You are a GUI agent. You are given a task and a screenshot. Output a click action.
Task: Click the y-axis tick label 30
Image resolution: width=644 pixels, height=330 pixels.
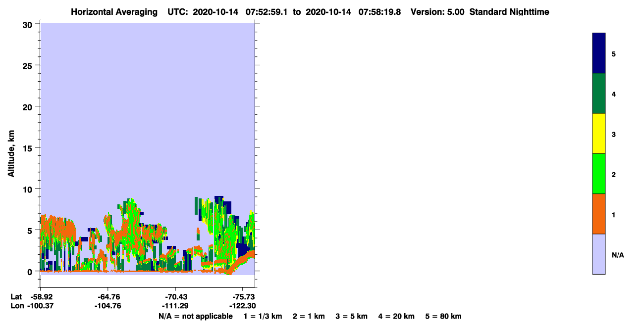pos(29,24)
